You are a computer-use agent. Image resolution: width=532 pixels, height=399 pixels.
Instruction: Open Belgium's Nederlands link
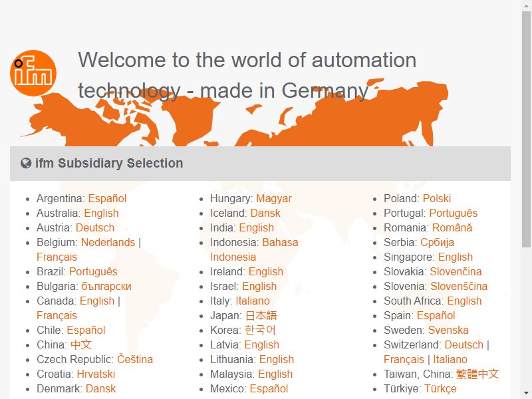click(x=108, y=242)
